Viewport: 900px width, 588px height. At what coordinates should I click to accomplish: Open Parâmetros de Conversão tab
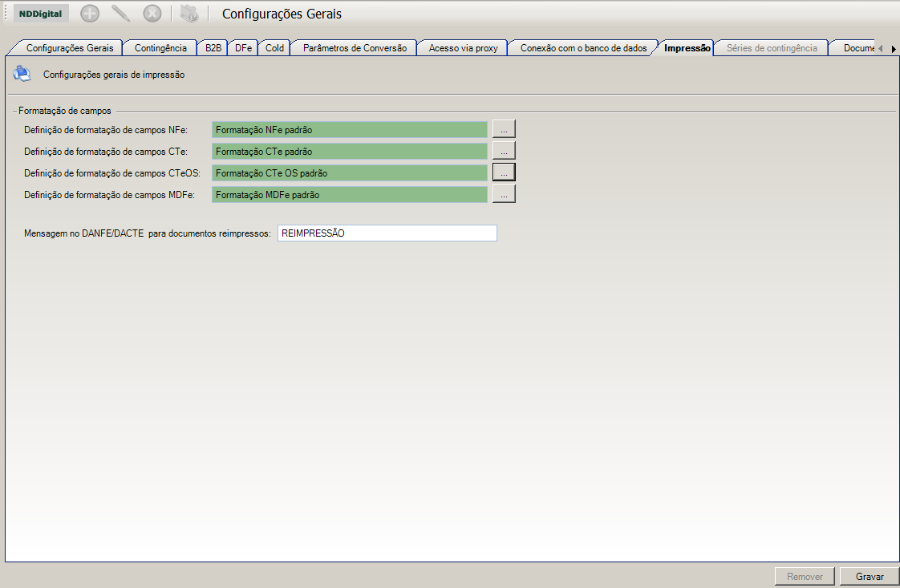point(355,48)
